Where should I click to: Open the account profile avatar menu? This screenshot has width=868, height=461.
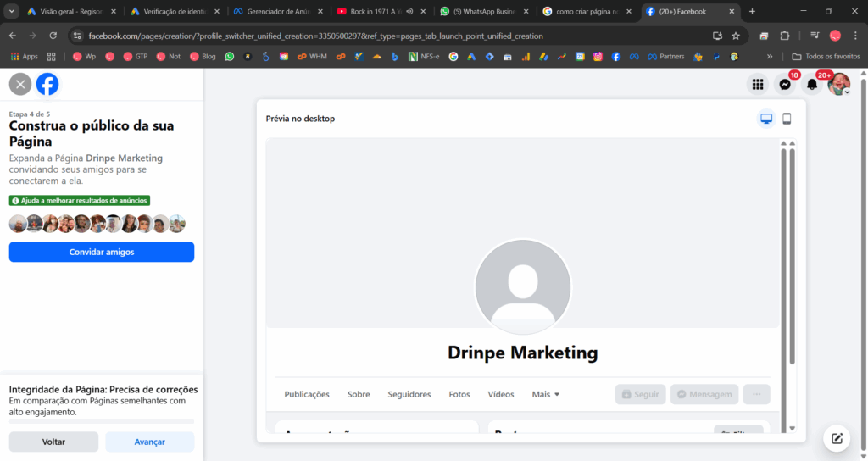click(838, 84)
